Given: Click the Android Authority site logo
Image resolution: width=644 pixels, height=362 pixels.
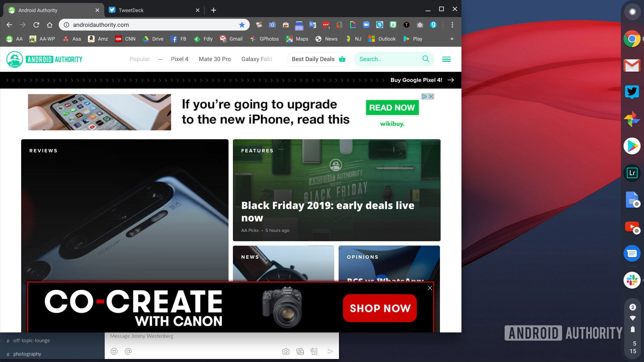Looking at the screenshot, I should pos(44,59).
